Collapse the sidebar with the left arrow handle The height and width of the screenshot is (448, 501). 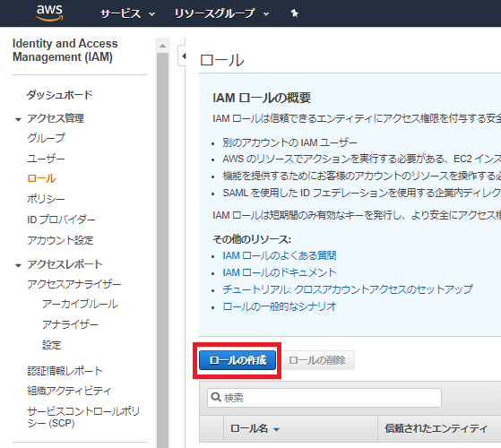(184, 56)
